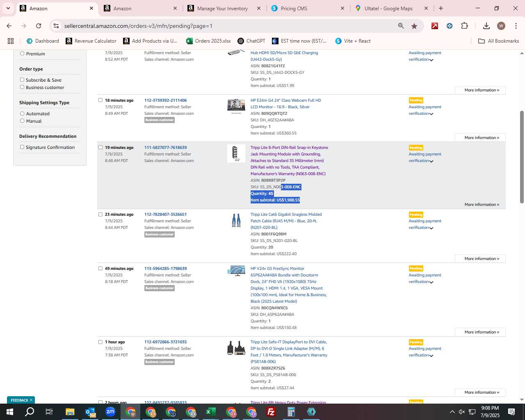Switch to Pricing CMS tab
Image resolution: width=525 pixels, height=420 pixels.
pos(308,8)
